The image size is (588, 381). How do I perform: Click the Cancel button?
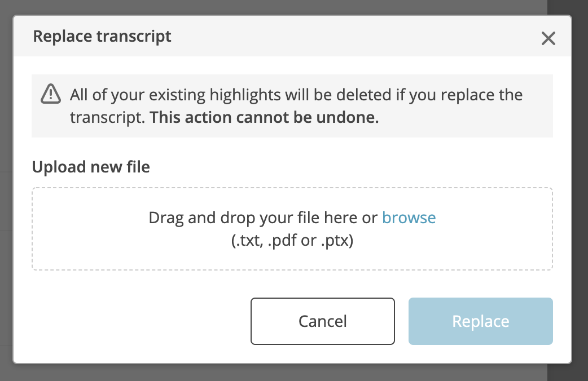[x=323, y=321]
